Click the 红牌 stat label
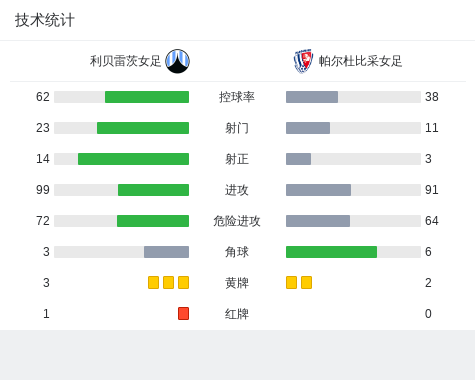 237,314
